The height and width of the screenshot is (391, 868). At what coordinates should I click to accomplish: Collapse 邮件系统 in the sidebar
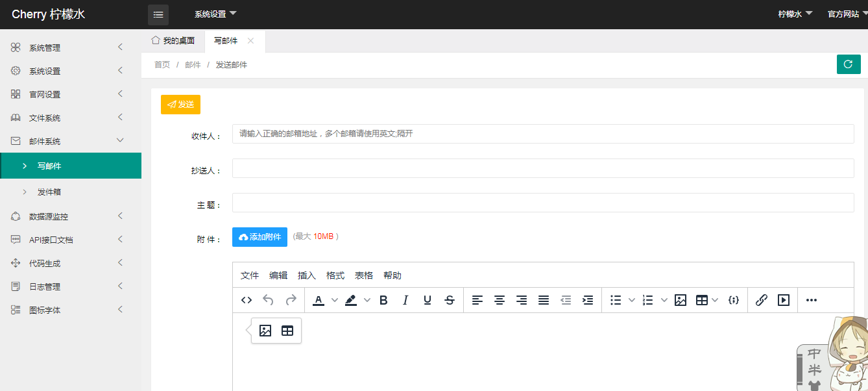coord(71,141)
